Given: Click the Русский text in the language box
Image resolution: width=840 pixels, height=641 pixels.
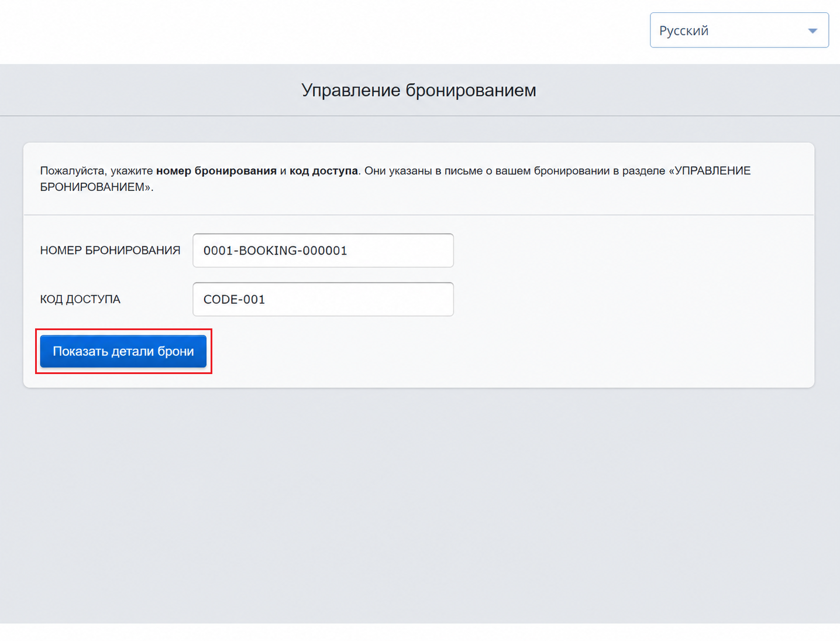Looking at the screenshot, I should 684,31.
